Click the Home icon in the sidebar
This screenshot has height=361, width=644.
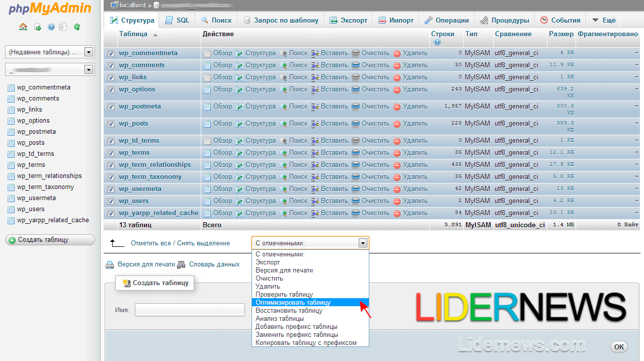tap(23, 27)
